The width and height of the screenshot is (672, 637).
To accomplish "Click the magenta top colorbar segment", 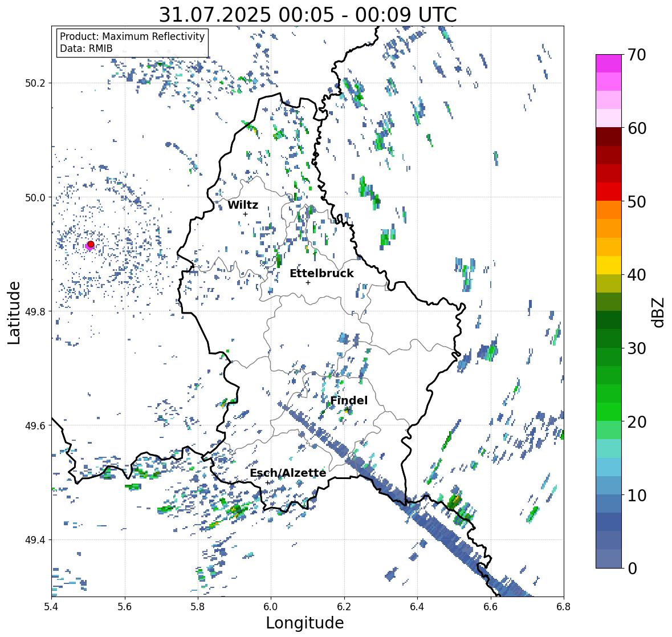I will click(609, 63).
